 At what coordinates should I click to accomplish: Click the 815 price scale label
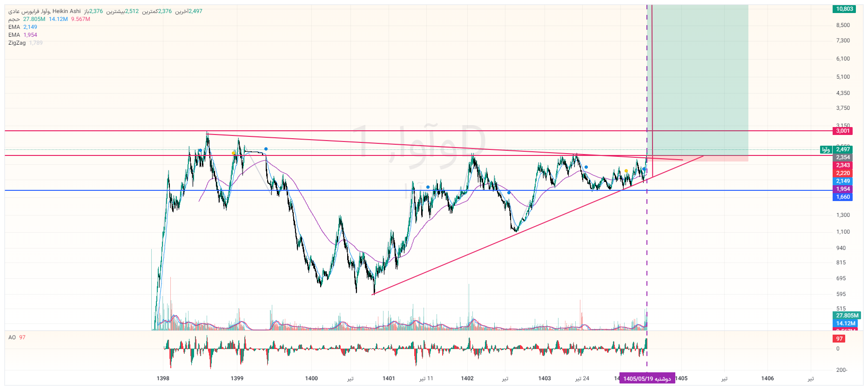[x=841, y=262]
